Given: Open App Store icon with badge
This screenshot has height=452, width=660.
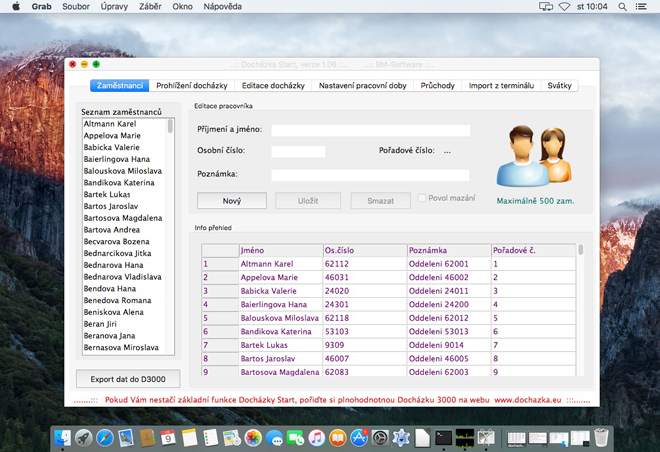Looking at the screenshot, I should (x=359, y=438).
